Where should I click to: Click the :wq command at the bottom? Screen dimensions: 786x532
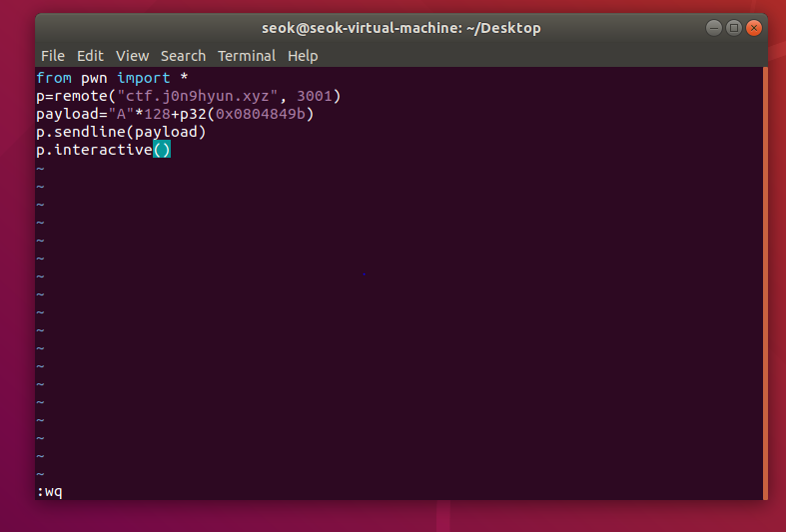[50, 491]
